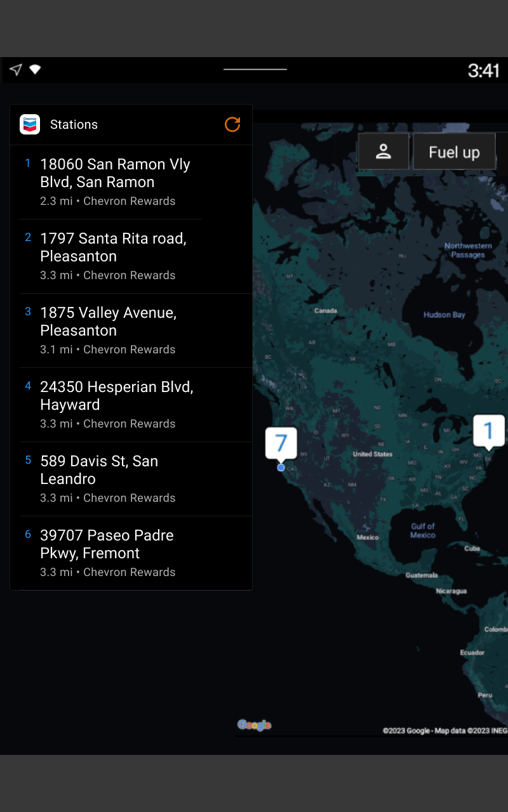Tap the navigation arrow status icon

tap(16, 70)
